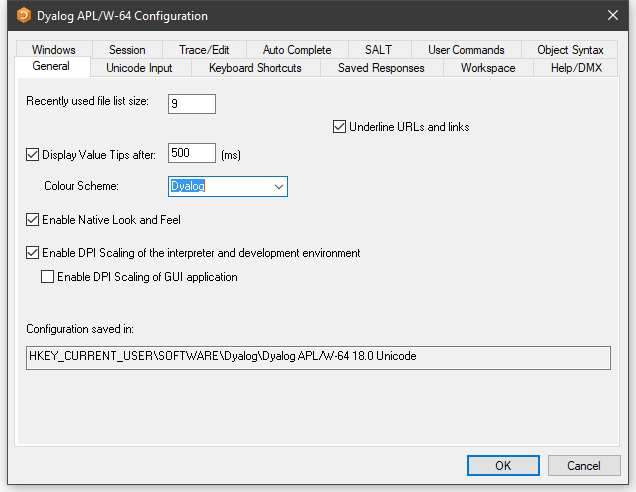This screenshot has width=636, height=492.
Task: Click the Cancel button
Action: [x=584, y=466]
